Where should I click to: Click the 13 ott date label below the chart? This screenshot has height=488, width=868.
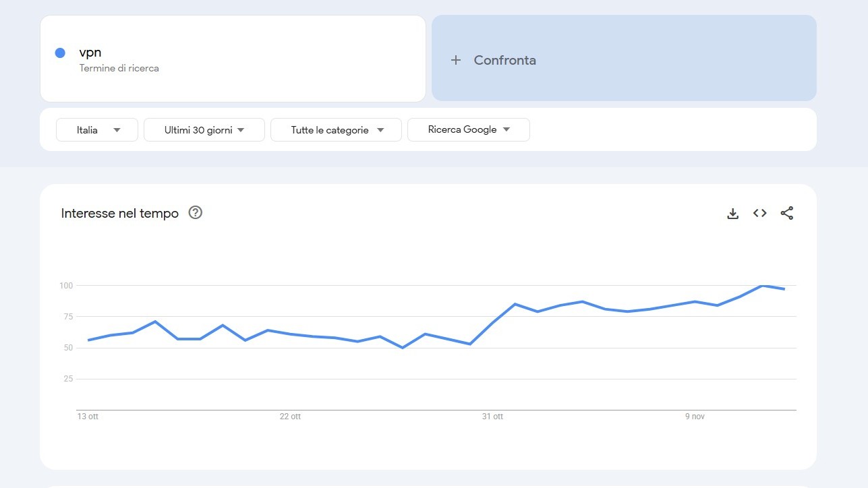click(x=88, y=416)
